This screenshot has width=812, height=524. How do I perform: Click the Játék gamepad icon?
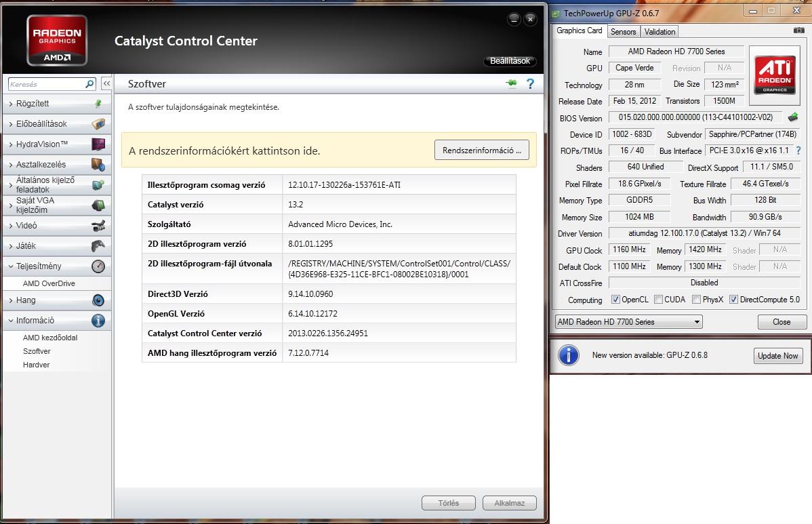(x=98, y=246)
